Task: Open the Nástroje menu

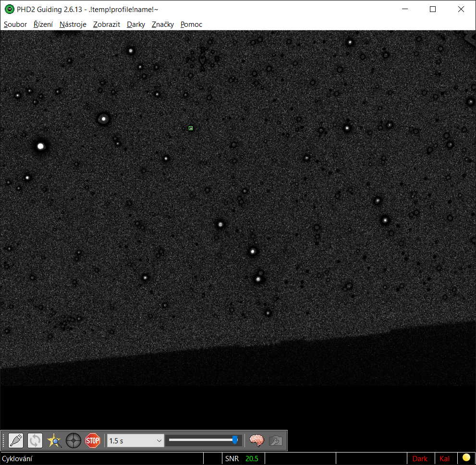Action: [x=73, y=24]
